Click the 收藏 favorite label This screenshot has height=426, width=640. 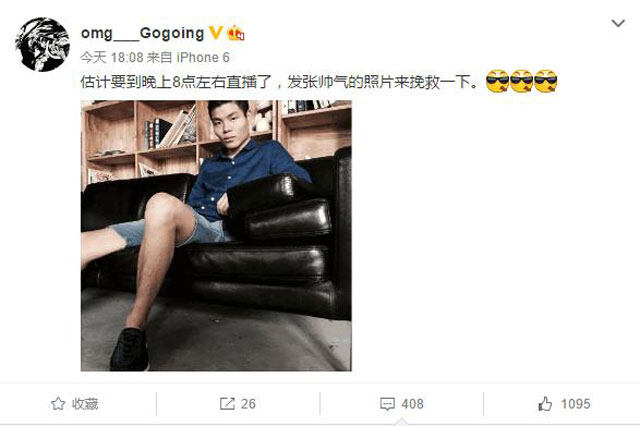click(85, 404)
